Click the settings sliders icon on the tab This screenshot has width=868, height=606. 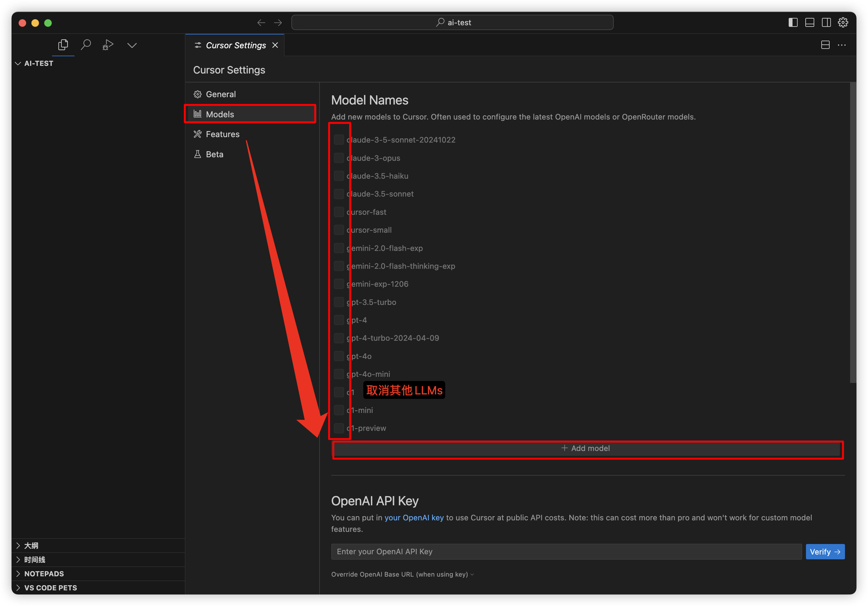[198, 45]
